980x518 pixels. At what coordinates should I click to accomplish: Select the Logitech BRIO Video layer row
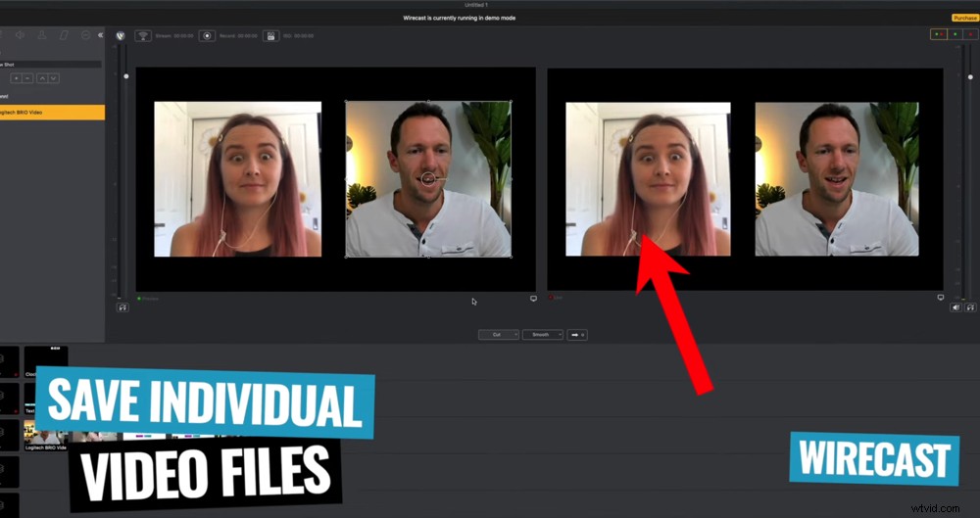point(53,113)
